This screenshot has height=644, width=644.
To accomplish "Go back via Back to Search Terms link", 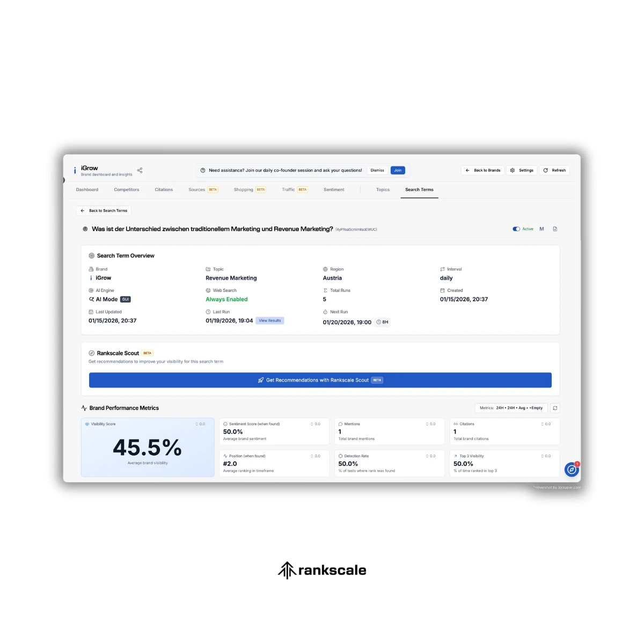I will (104, 210).
